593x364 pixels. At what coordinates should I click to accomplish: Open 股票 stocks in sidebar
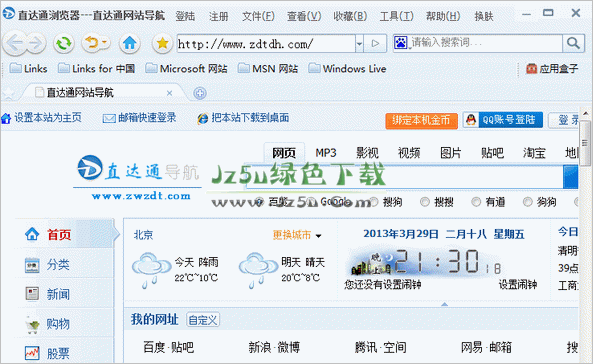[58, 353]
